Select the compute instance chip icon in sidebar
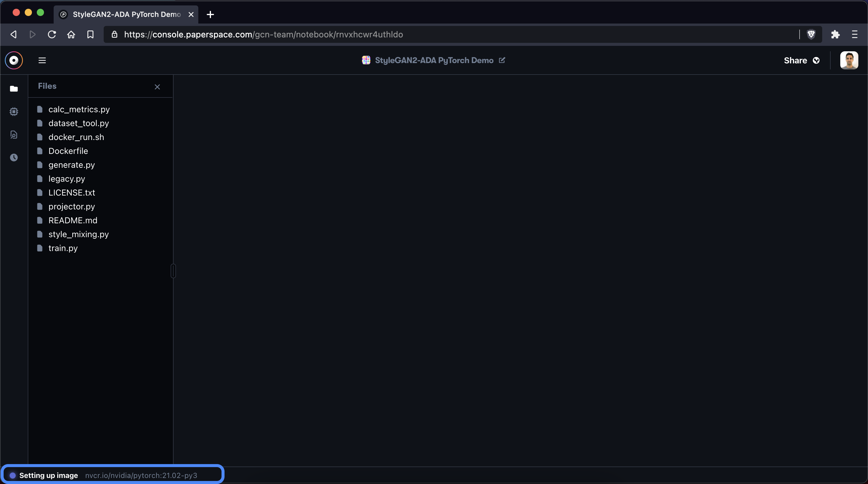The image size is (868, 484). click(x=14, y=112)
